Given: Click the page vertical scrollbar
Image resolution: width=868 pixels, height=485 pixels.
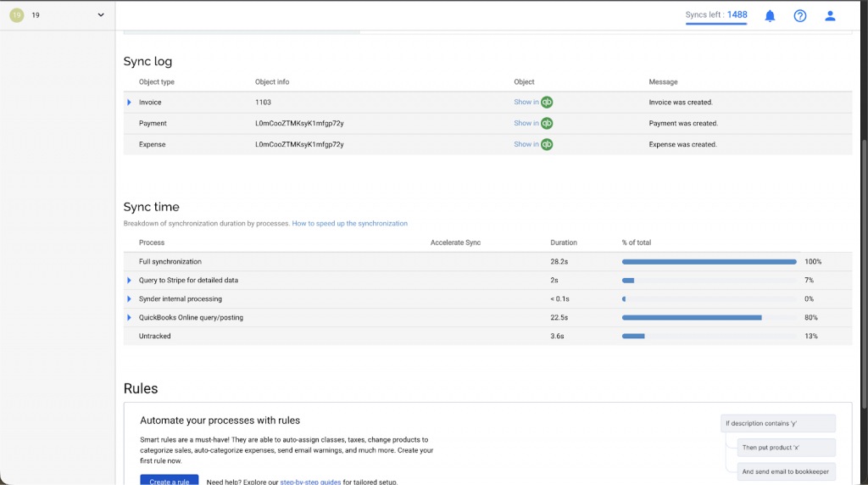Looking at the screenshot, I should click(x=862, y=254).
